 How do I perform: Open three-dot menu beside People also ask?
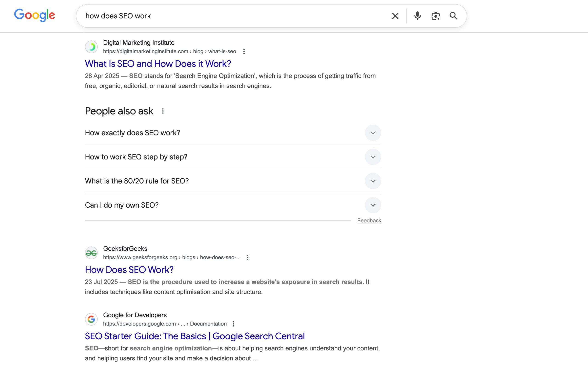coord(163,111)
